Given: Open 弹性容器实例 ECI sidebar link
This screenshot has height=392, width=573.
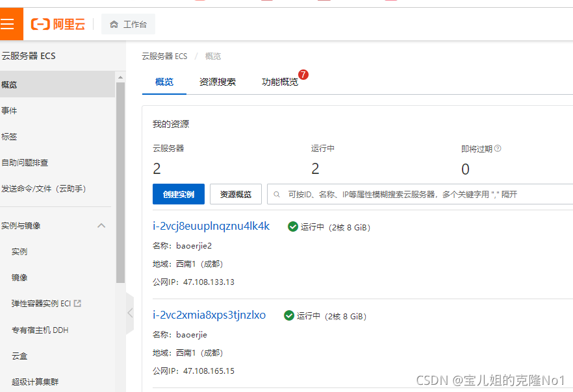Looking at the screenshot, I should [x=41, y=304].
